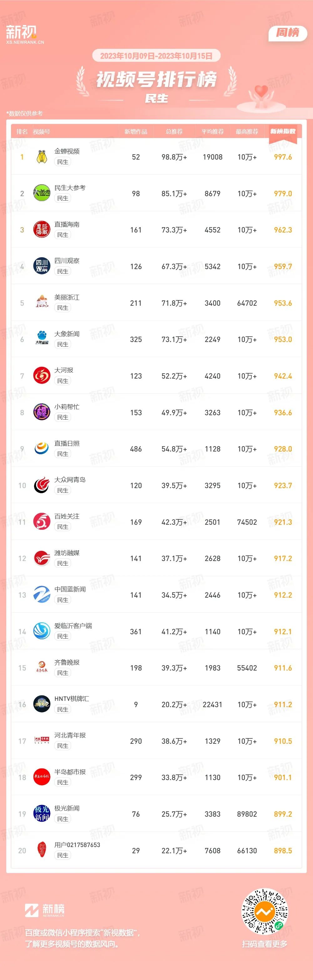This screenshot has height=980, width=313.
Task: Click the 大象新闻 blue paw avatar
Action: point(42,339)
